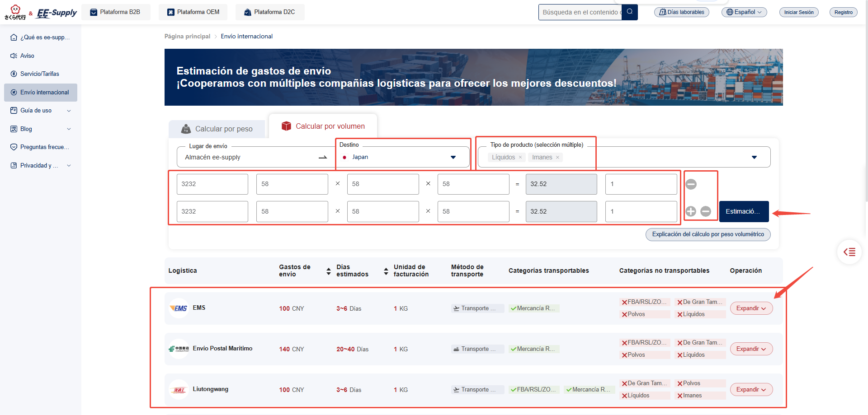868x415 pixels.
Task: Click the Preguntas frecuentes icon
Action: [x=14, y=147]
